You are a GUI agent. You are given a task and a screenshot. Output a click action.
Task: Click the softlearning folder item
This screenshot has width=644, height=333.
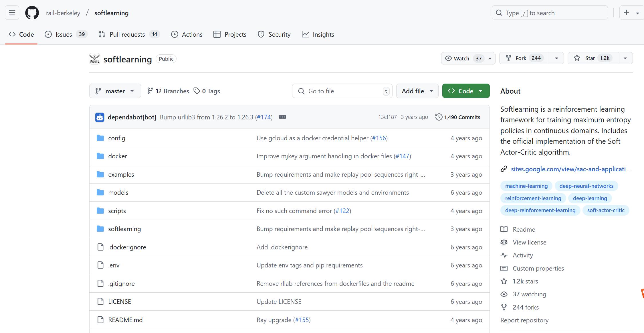click(124, 229)
